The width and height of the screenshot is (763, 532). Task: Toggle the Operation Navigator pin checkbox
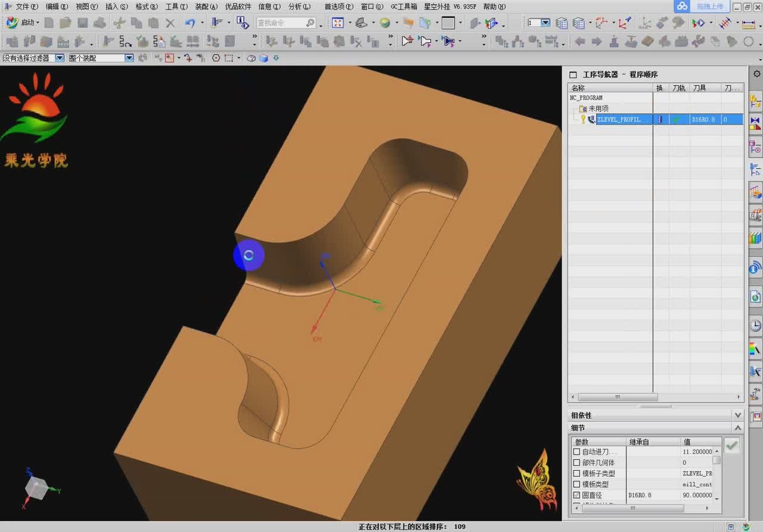[573, 74]
